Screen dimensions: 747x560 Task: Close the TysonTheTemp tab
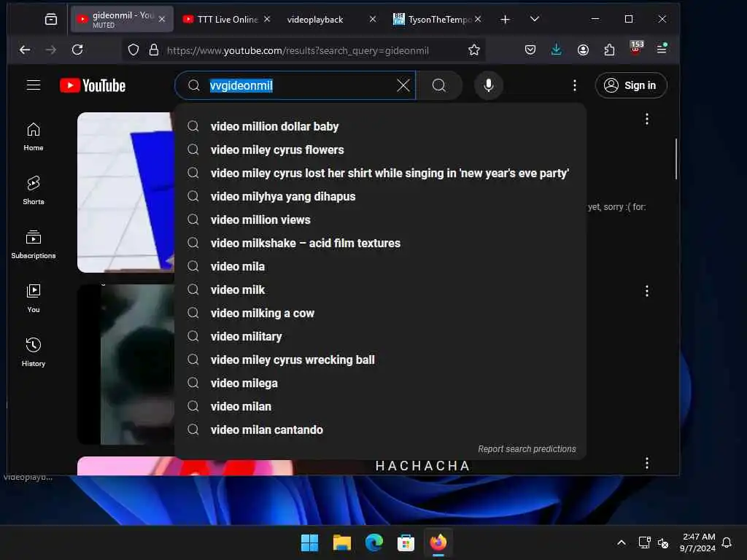478,19
